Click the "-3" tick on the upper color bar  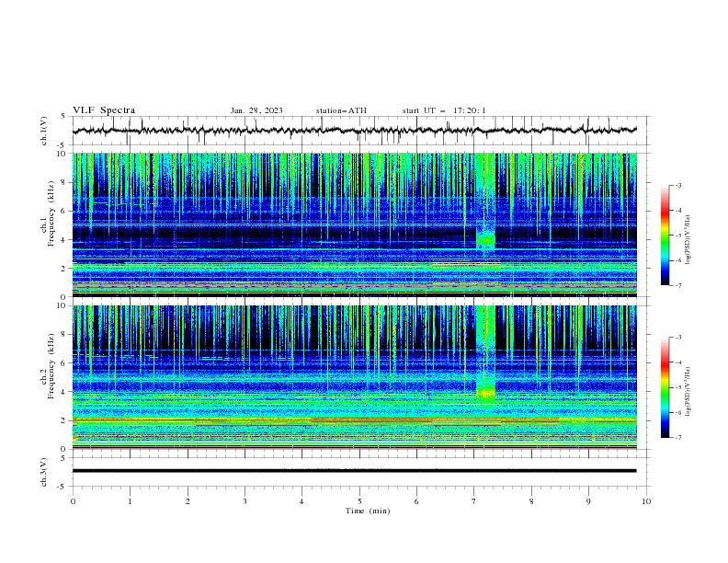pos(677,185)
